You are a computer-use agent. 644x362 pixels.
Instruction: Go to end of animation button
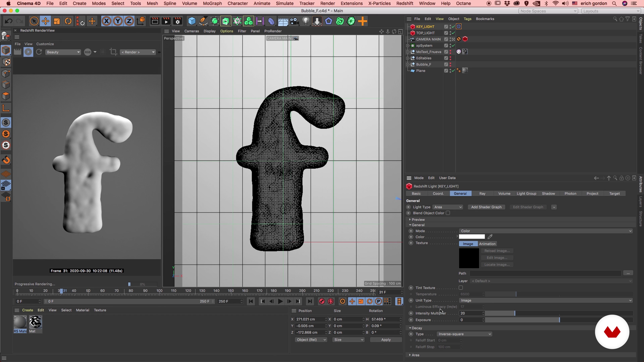[x=310, y=301]
